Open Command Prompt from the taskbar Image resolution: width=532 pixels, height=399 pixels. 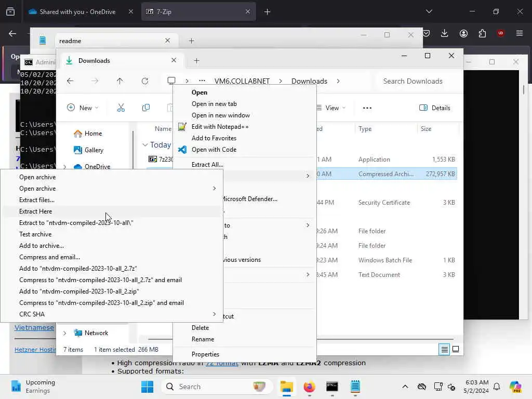[x=332, y=387]
